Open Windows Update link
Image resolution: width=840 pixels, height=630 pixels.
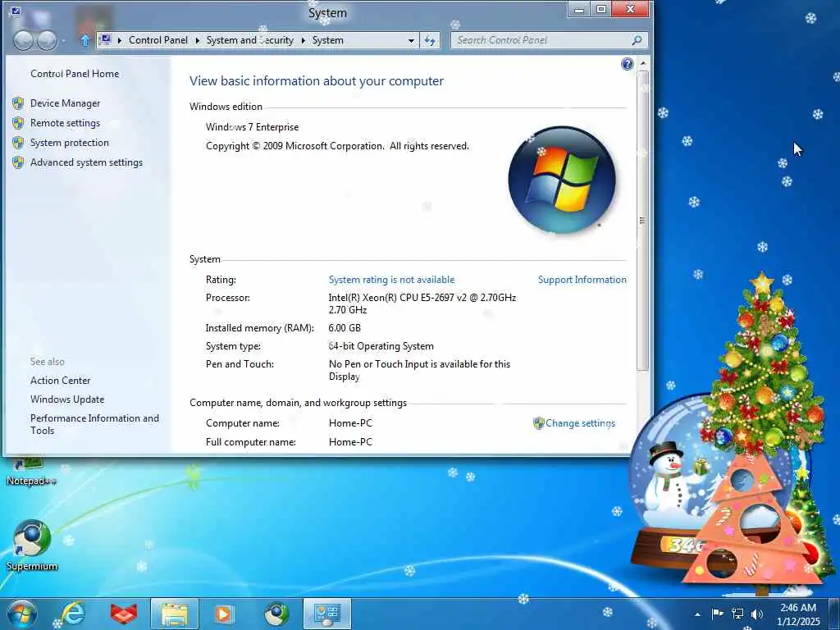coord(67,399)
